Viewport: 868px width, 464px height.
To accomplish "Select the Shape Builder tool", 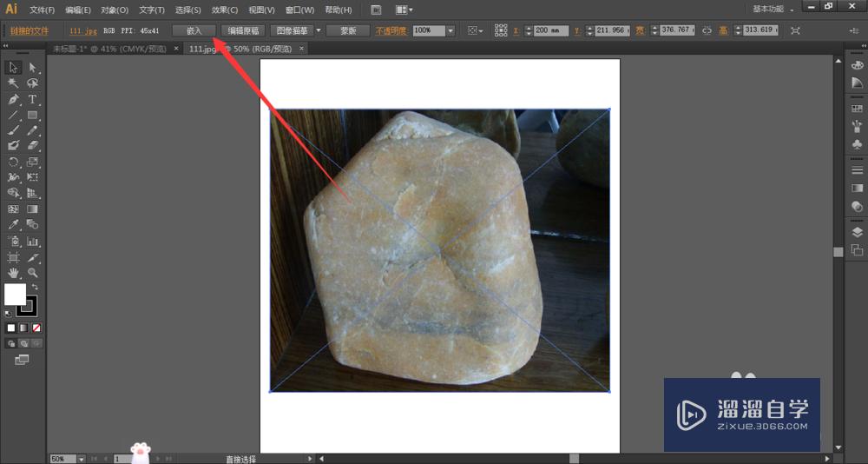I will [x=13, y=193].
